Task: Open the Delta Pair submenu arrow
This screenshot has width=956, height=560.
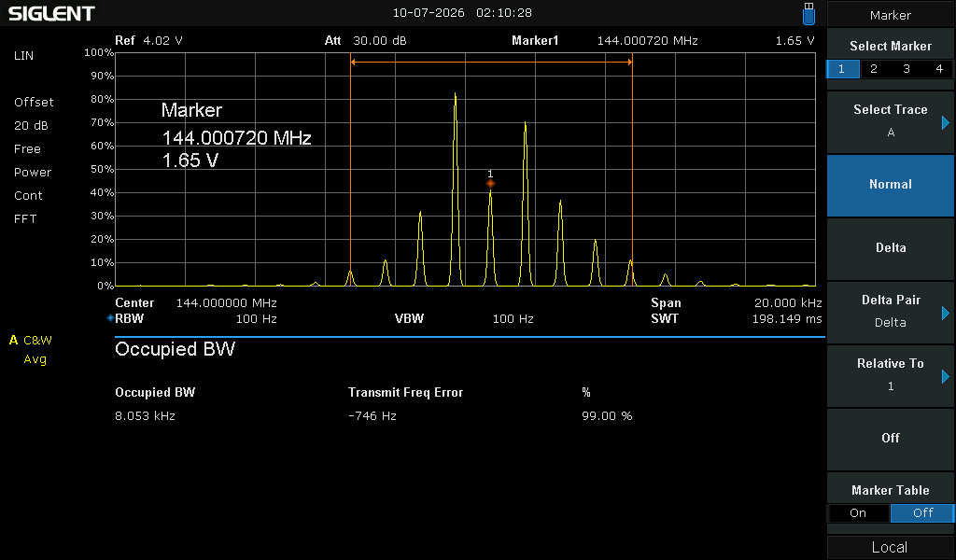Action: pos(946,314)
